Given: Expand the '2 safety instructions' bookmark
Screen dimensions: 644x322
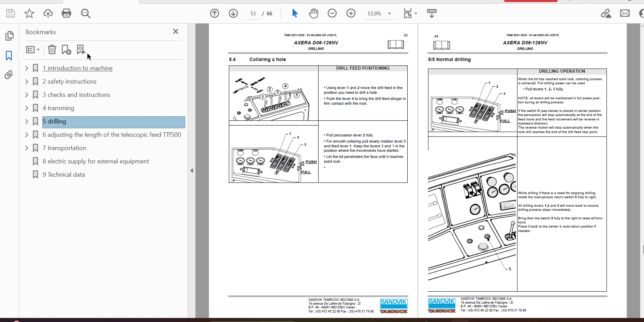Looking at the screenshot, I should pyautogui.click(x=27, y=82).
